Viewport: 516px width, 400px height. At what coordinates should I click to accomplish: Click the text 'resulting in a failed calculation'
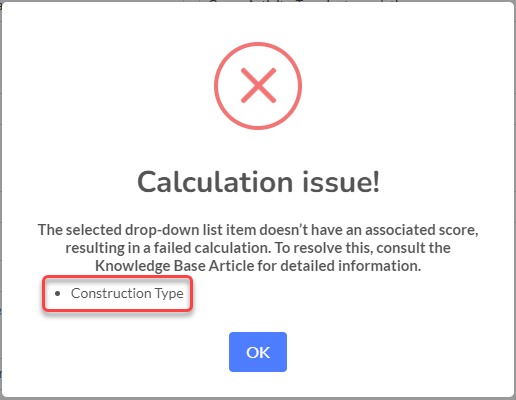click(168, 248)
